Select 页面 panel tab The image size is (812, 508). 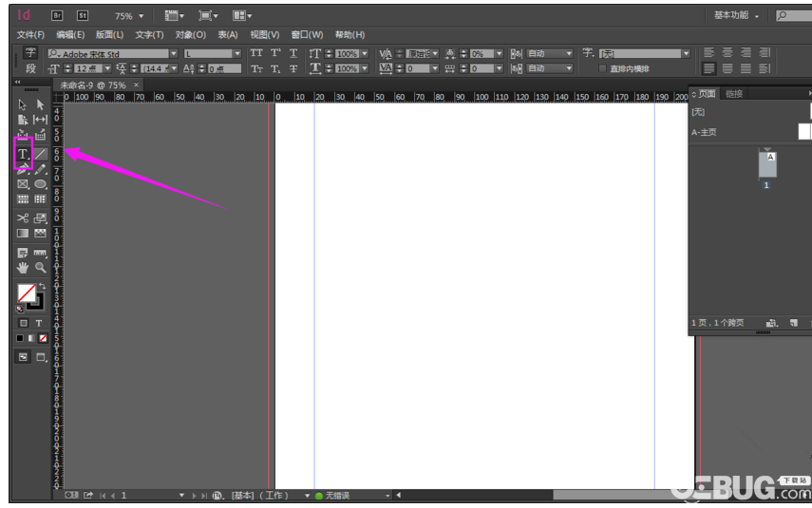click(707, 94)
